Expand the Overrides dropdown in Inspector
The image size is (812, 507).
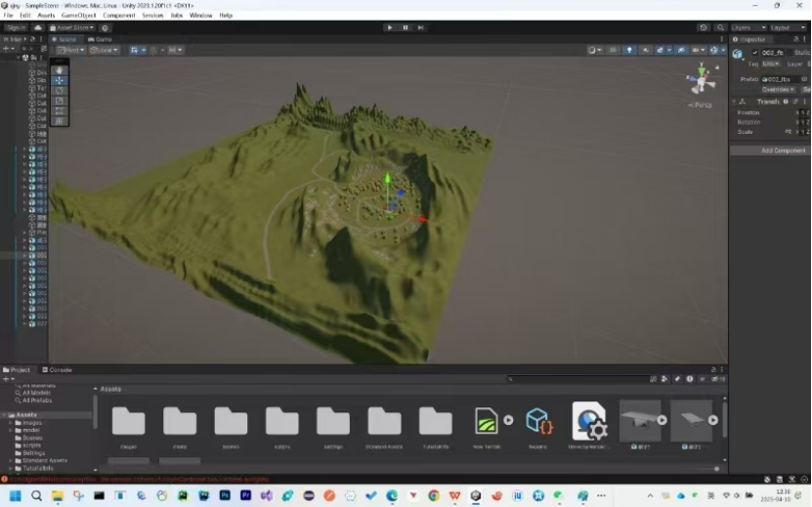point(778,89)
